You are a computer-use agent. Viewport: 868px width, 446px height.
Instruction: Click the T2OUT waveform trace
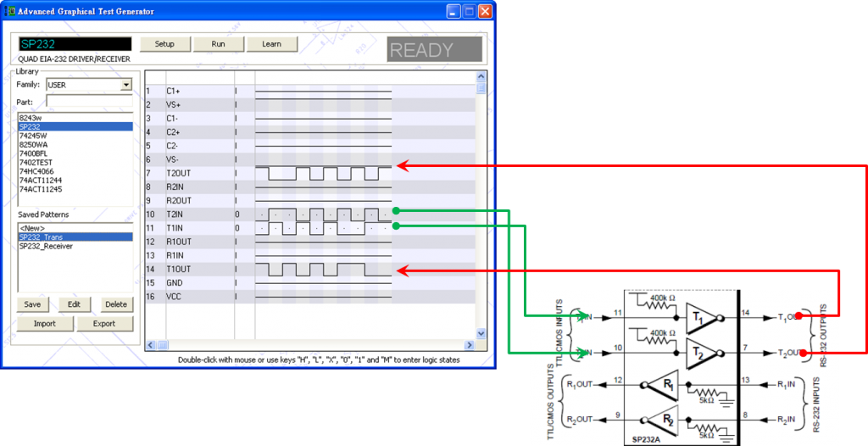(323, 174)
